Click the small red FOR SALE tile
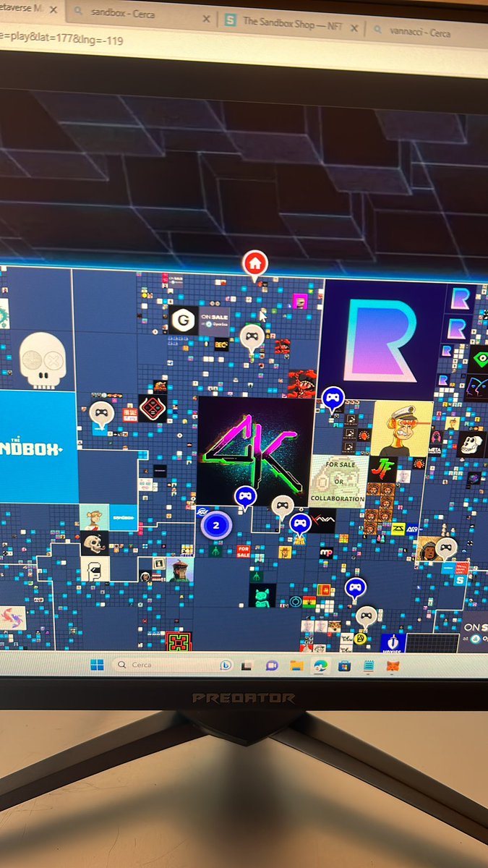Image resolution: width=488 pixels, height=868 pixels. (244, 552)
